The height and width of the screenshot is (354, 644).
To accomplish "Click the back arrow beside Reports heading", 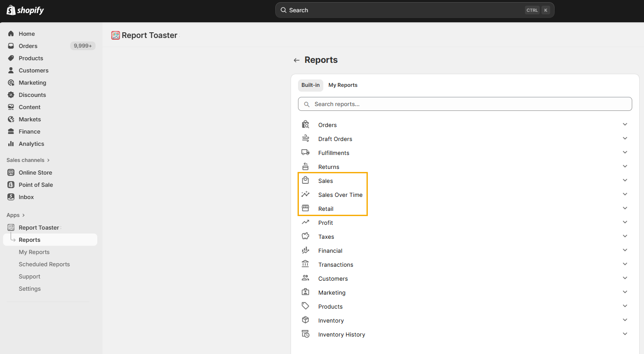I will click(x=297, y=60).
